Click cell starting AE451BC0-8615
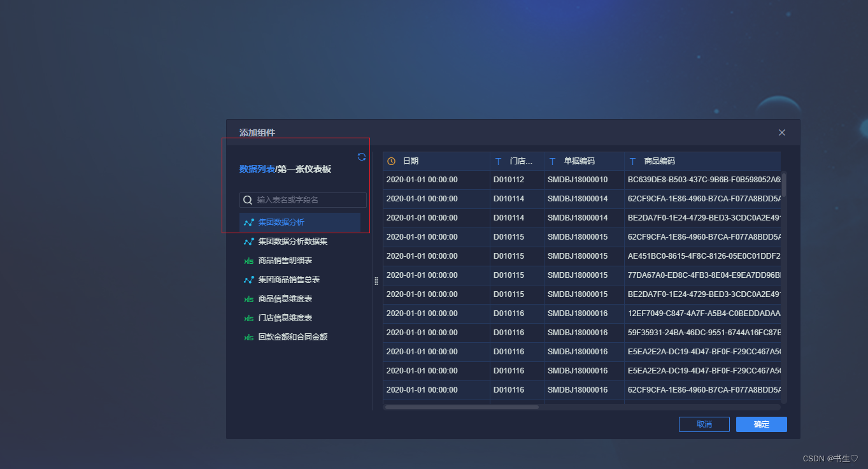Image resolution: width=868 pixels, height=469 pixels. [702, 257]
